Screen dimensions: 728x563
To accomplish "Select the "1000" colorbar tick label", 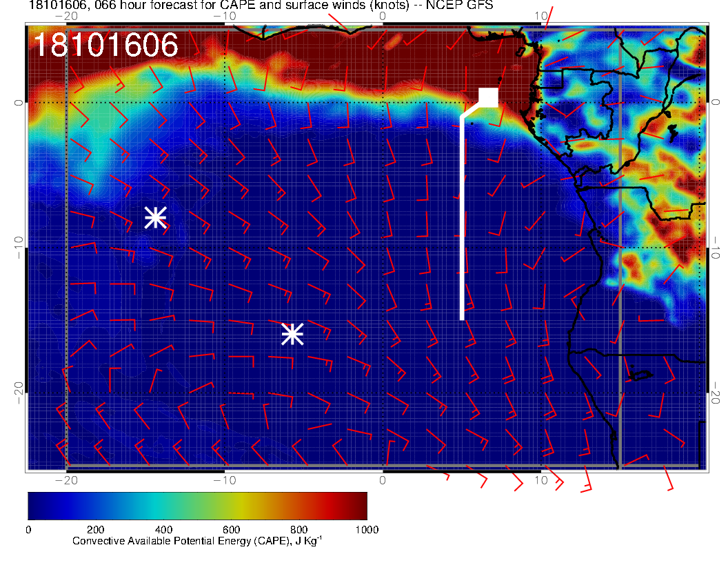I will pos(366,529).
